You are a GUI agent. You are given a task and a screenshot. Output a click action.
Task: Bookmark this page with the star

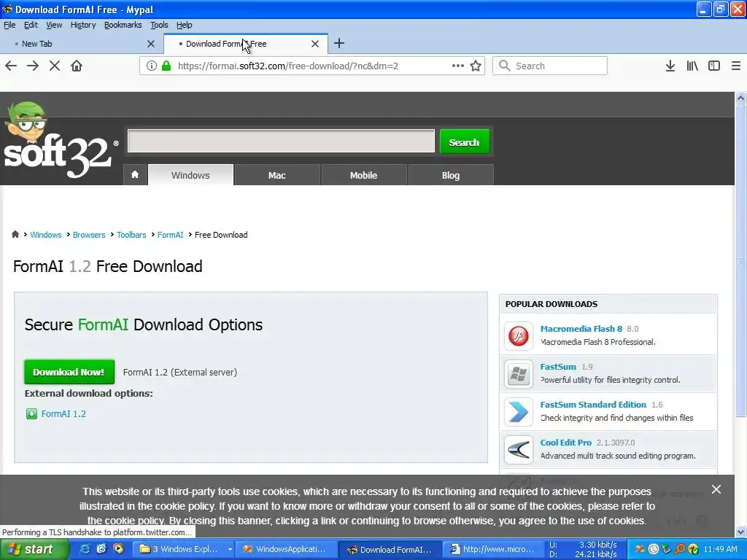tap(476, 66)
